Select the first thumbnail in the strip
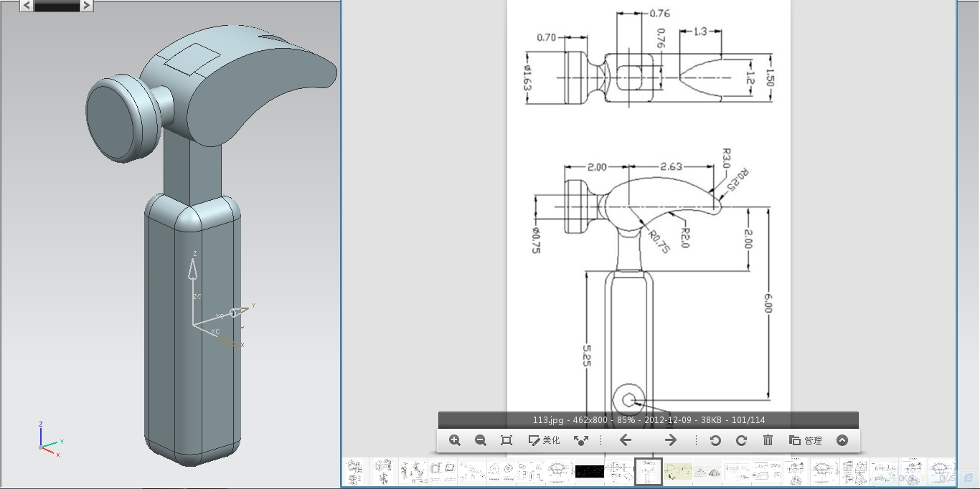This screenshot has width=980, height=489. [354, 472]
